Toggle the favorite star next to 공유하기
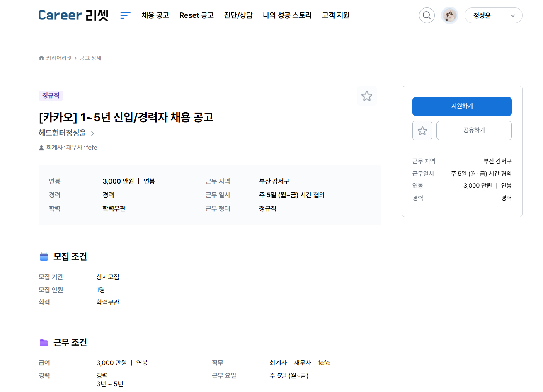Viewport: 543px width, 392px height. pos(422,131)
